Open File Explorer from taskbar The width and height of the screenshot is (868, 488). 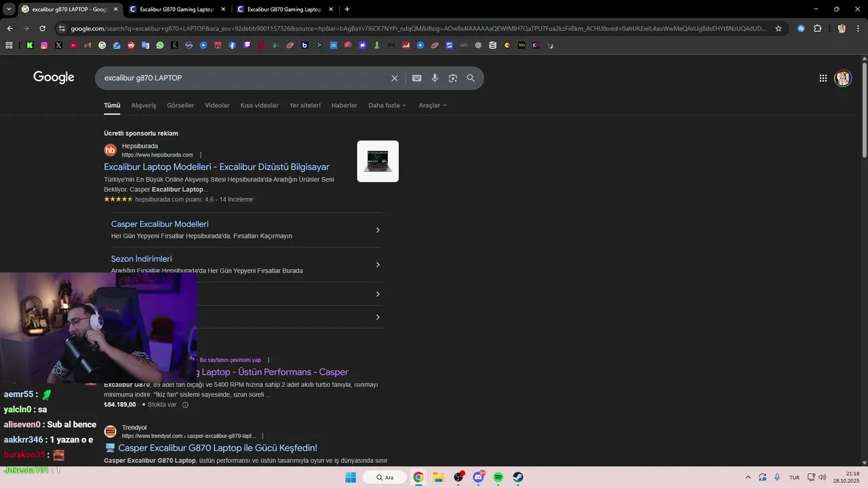click(x=438, y=477)
